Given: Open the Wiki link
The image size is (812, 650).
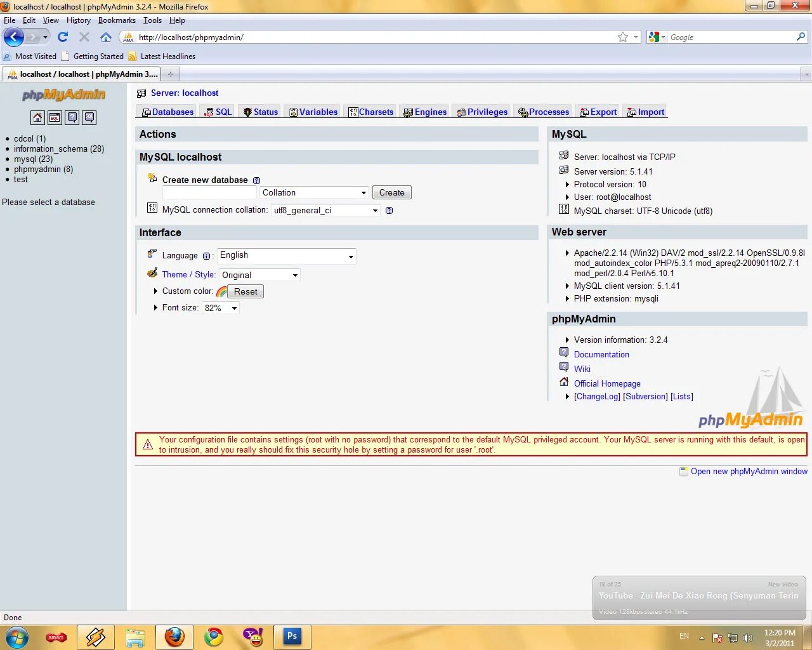Looking at the screenshot, I should click(x=582, y=369).
